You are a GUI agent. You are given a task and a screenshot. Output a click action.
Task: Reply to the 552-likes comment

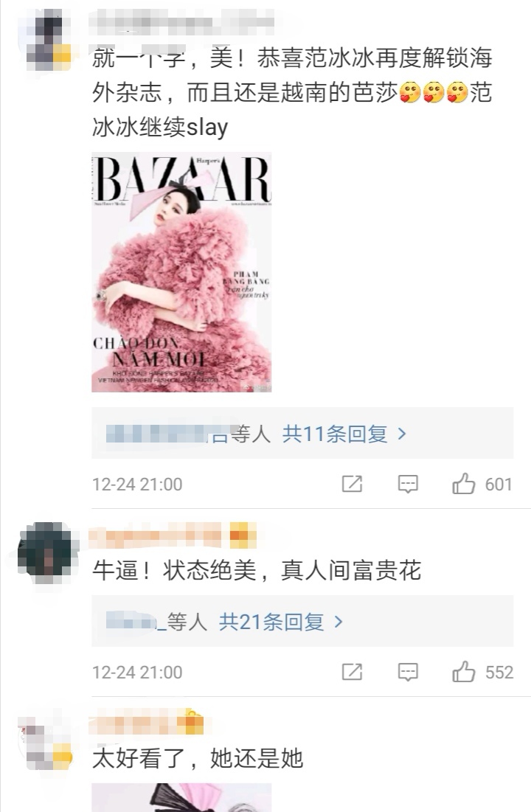(408, 672)
